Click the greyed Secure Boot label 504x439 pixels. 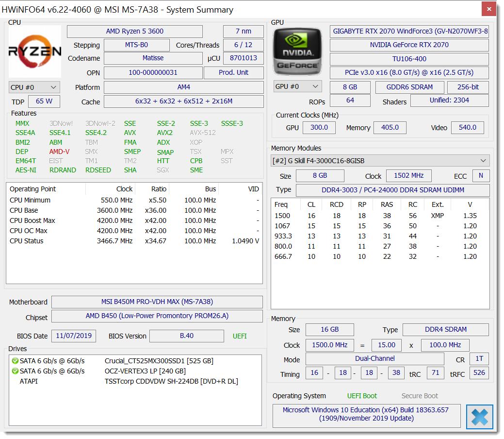[420, 396]
